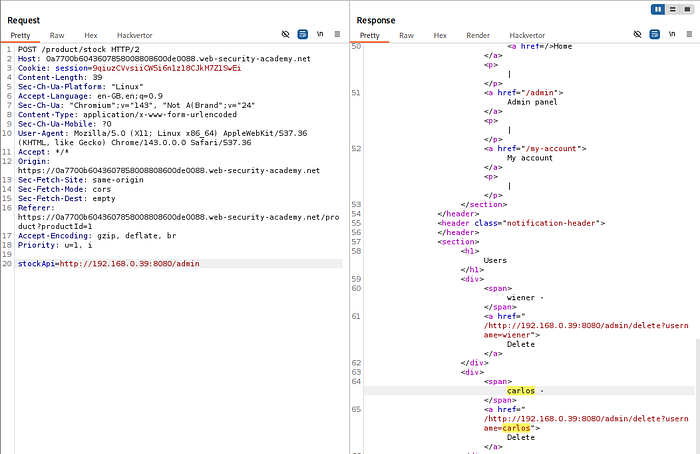Click the Home link text in response

562,46
